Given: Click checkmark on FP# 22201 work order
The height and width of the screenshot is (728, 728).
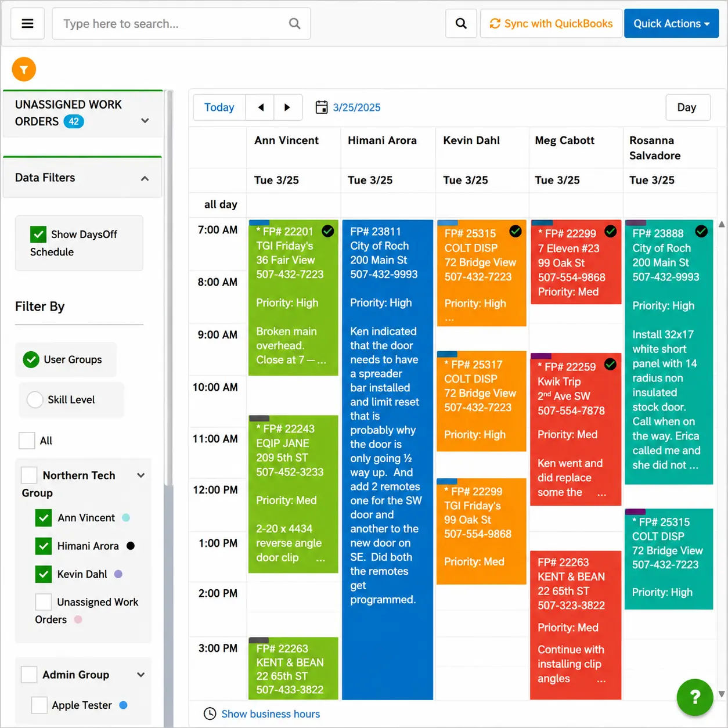Looking at the screenshot, I should coord(328,231).
